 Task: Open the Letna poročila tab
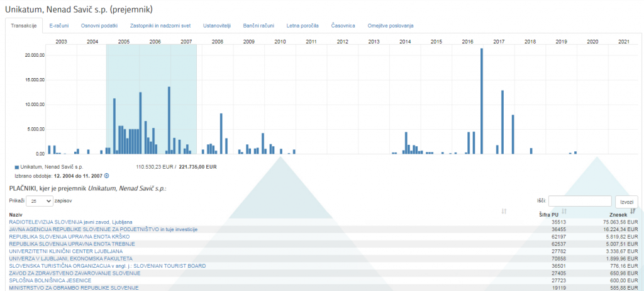click(303, 26)
